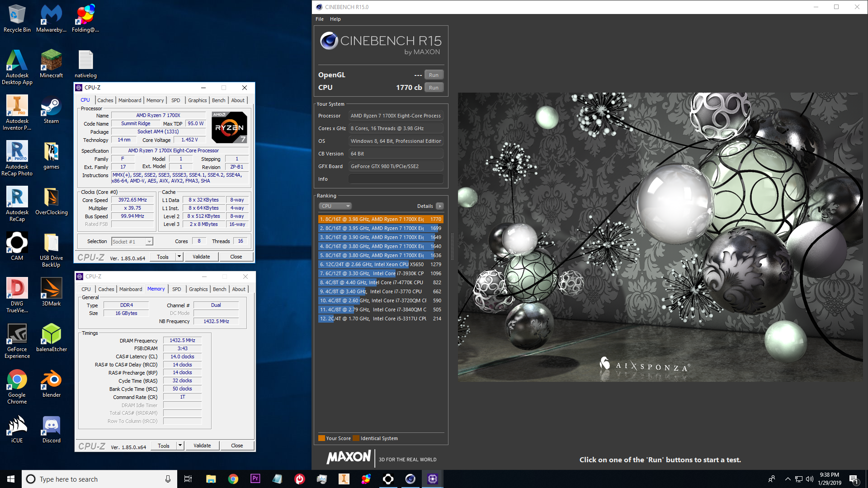
Task: Open the Windows Start menu
Action: 11,479
